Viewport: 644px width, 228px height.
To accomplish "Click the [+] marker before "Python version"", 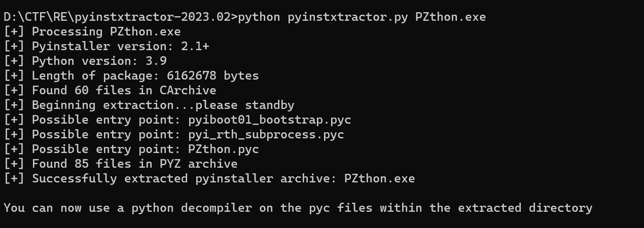I will click(x=14, y=61).
